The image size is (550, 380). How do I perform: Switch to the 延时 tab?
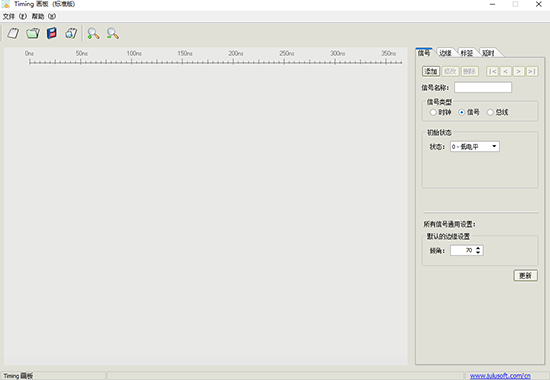[488, 53]
